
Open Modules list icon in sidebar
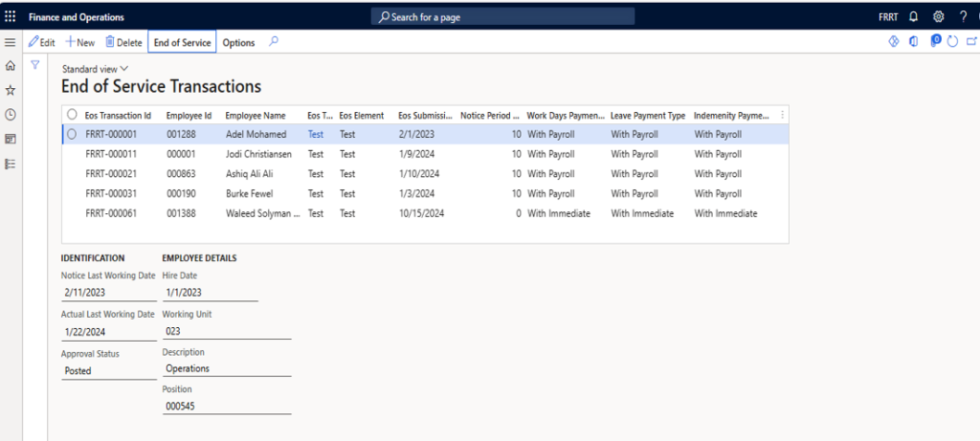click(x=11, y=164)
